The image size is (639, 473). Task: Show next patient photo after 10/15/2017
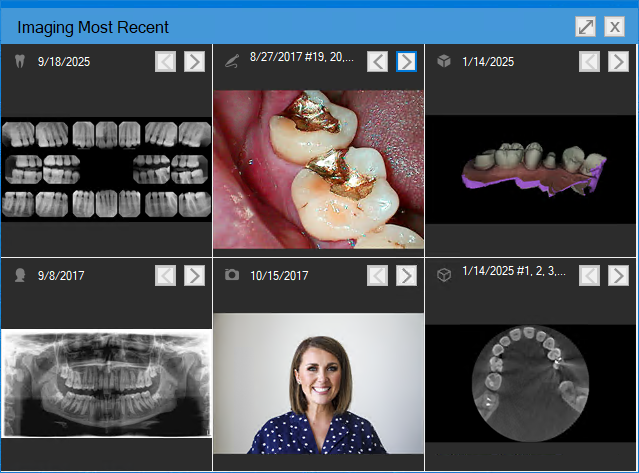pyautogui.click(x=406, y=275)
